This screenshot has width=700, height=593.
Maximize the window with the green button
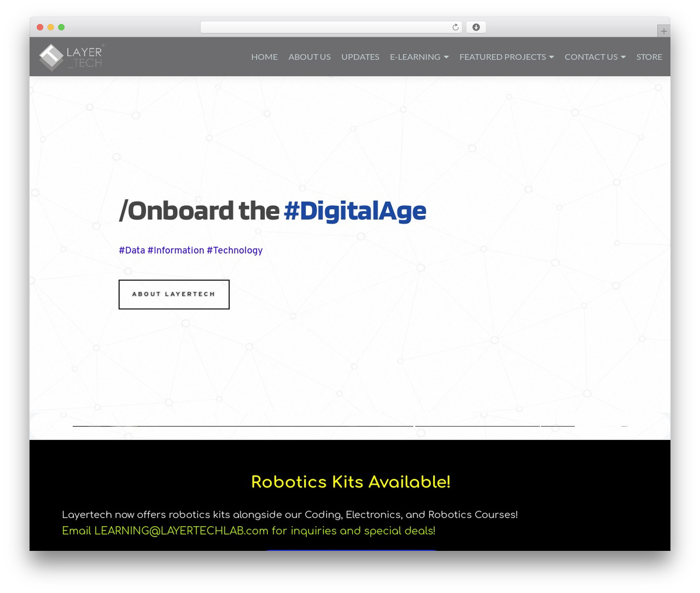pyautogui.click(x=61, y=27)
